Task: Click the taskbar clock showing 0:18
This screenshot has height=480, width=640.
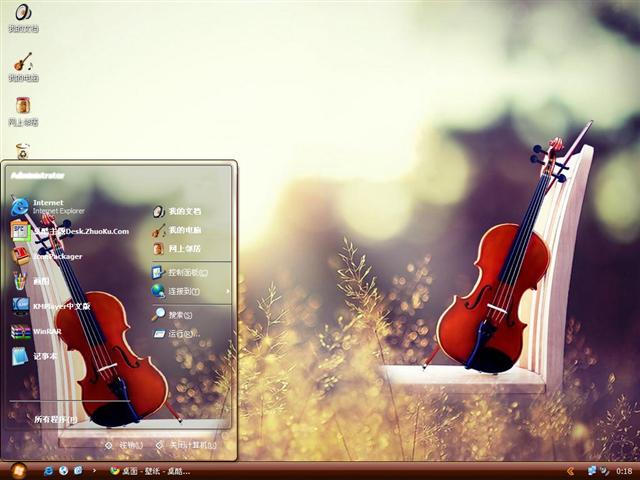Action: (624, 471)
